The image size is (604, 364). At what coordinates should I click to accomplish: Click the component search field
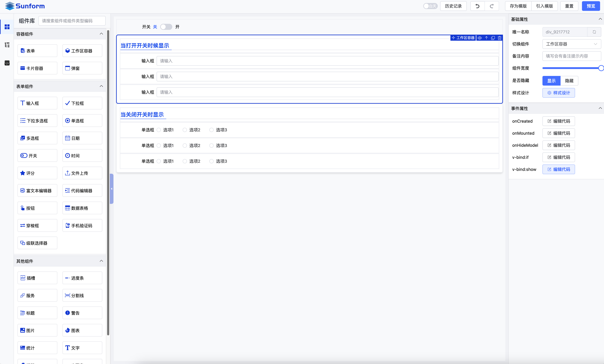point(72,21)
